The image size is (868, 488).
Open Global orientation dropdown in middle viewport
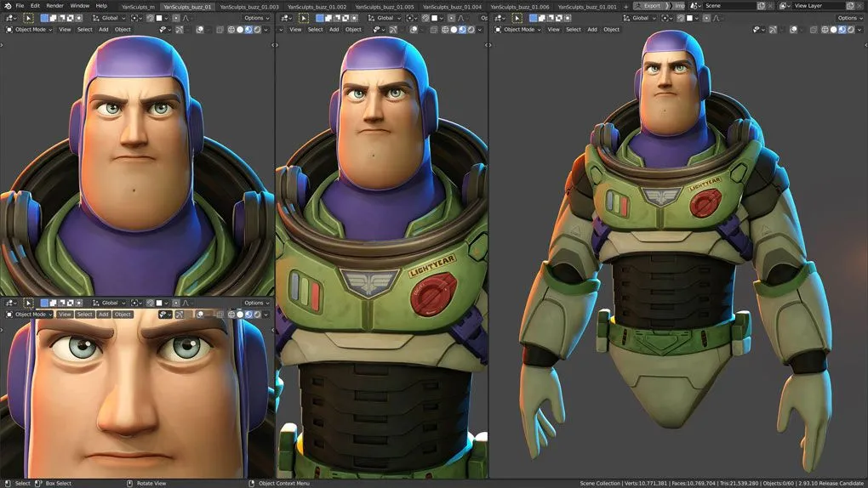[384, 18]
